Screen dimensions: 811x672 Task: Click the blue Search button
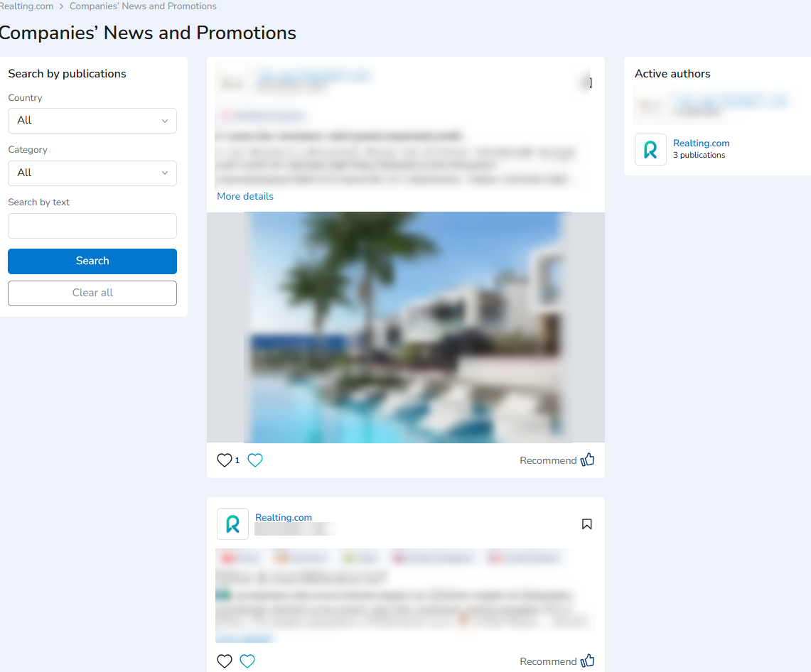(92, 261)
